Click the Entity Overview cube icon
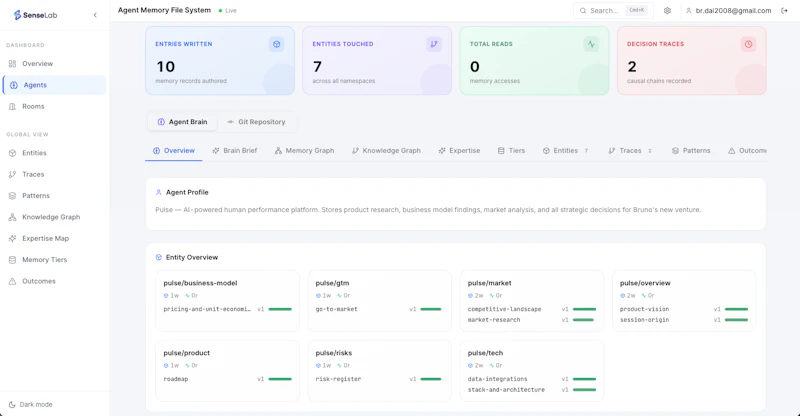800x416 pixels. click(x=159, y=257)
